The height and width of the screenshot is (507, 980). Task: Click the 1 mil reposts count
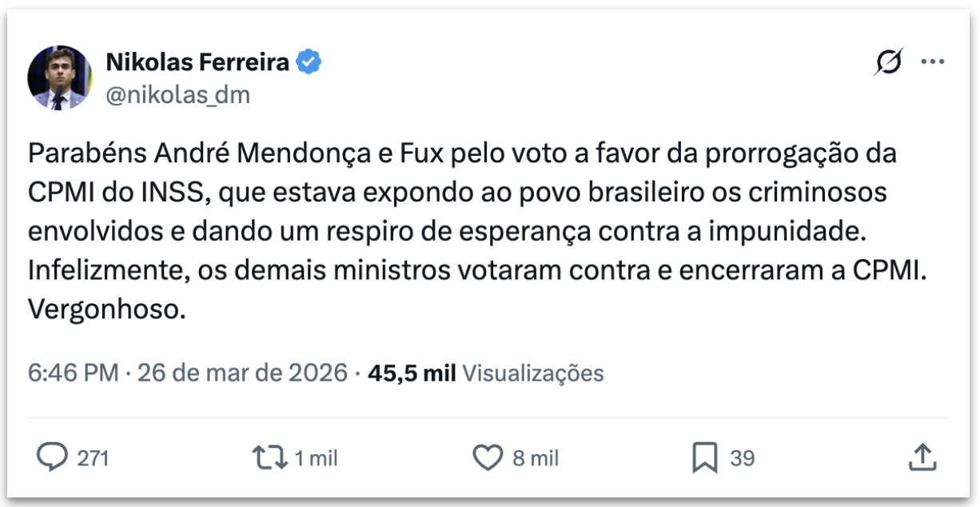(316, 458)
